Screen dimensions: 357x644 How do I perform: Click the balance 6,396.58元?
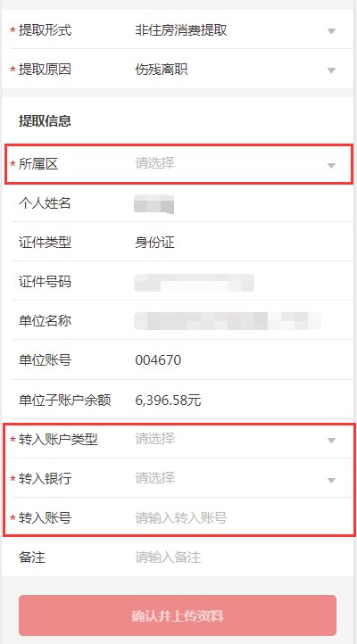pos(168,400)
